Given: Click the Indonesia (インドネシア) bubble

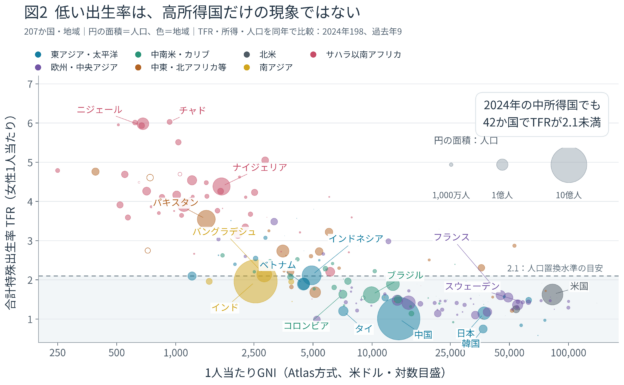Looking at the screenshot, I should pyautogui.click(x=312, y=275).
